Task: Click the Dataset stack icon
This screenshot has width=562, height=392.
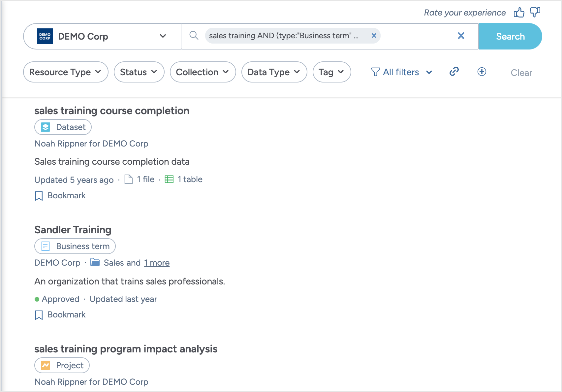Action: (46, 127)
